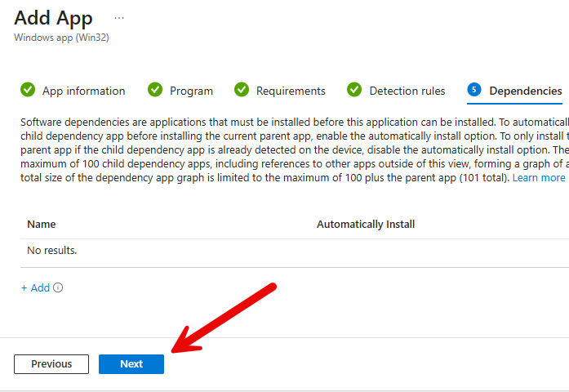This screenshot has width=569, height=392.
Task: Open the ellipsis menu beside Add App
Action: tap(119, 17)
